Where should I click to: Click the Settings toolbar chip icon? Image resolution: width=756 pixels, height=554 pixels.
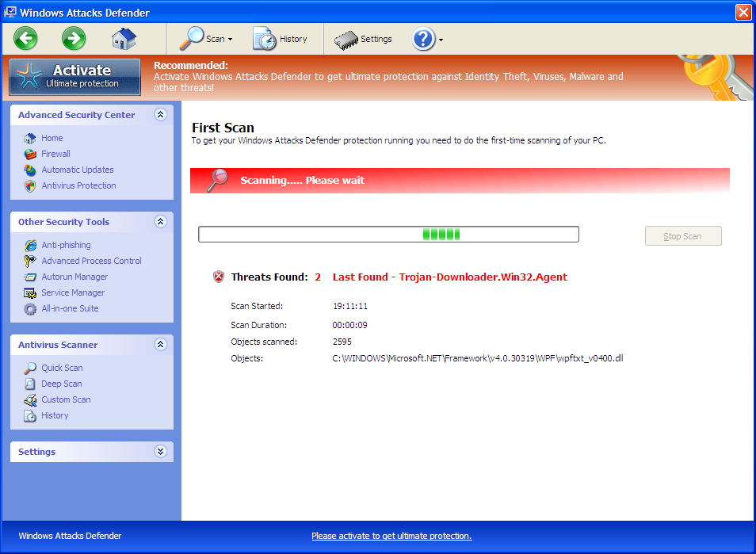click(x=346, y=40)
